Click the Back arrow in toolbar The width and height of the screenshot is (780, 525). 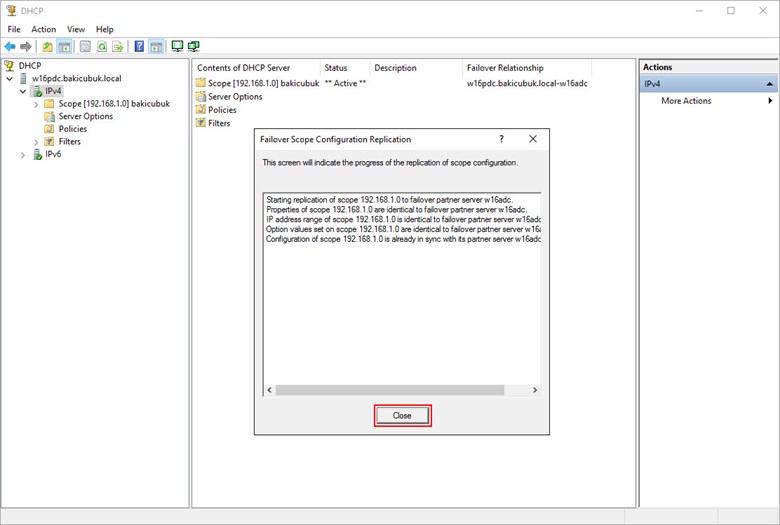click(10, 46)
